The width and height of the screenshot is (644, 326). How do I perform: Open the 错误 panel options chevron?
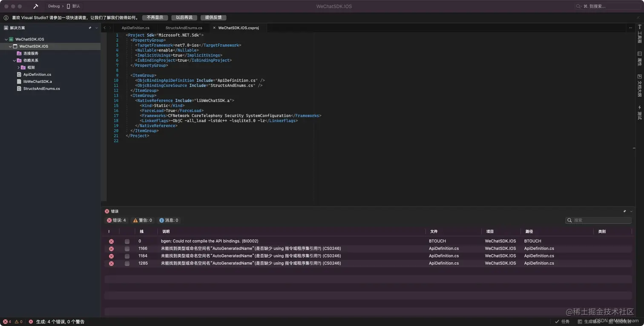(631, 211)
